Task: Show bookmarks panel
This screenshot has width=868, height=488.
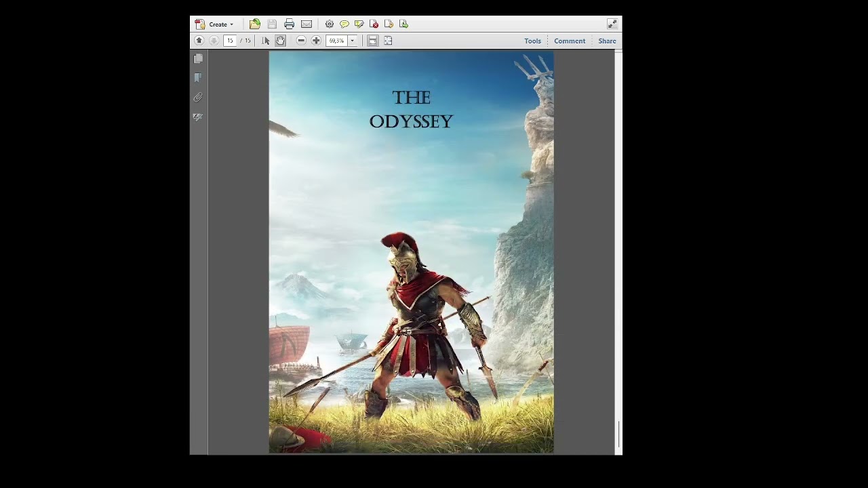Action: [x=198, y=78]
